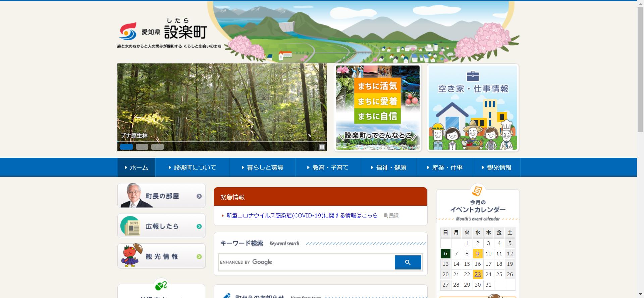Click the vertical scrollbar thumb
The height and width of the screenshot is (298, 644).
point(640,69)
